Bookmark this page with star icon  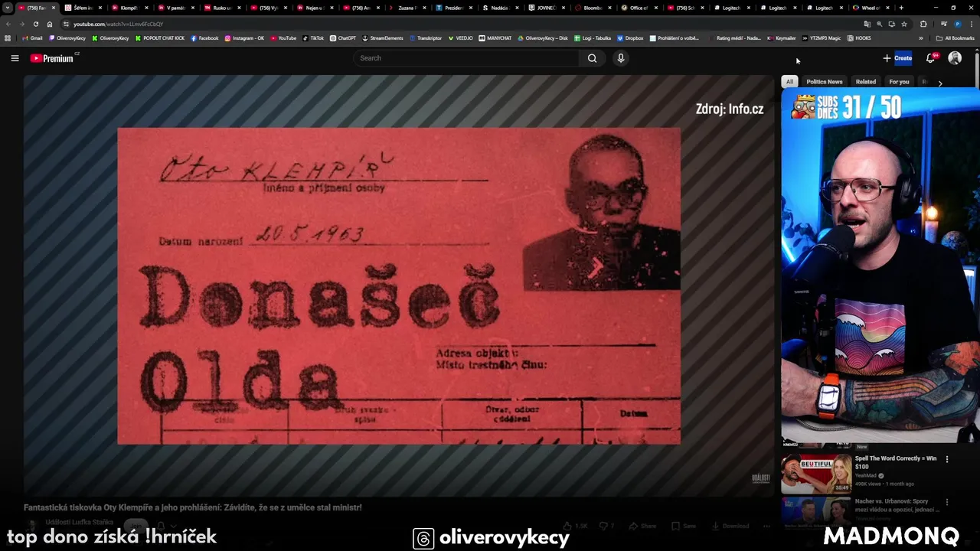(x=904, y=24)
